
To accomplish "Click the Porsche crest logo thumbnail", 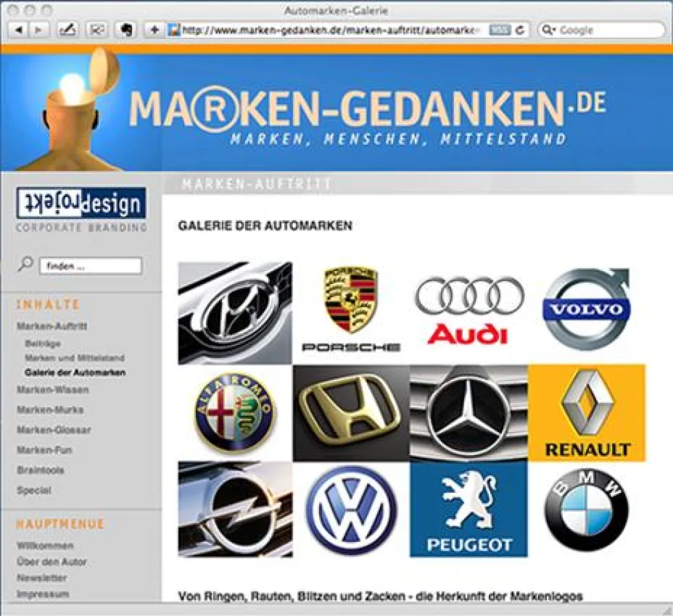I will coord(351,311).
